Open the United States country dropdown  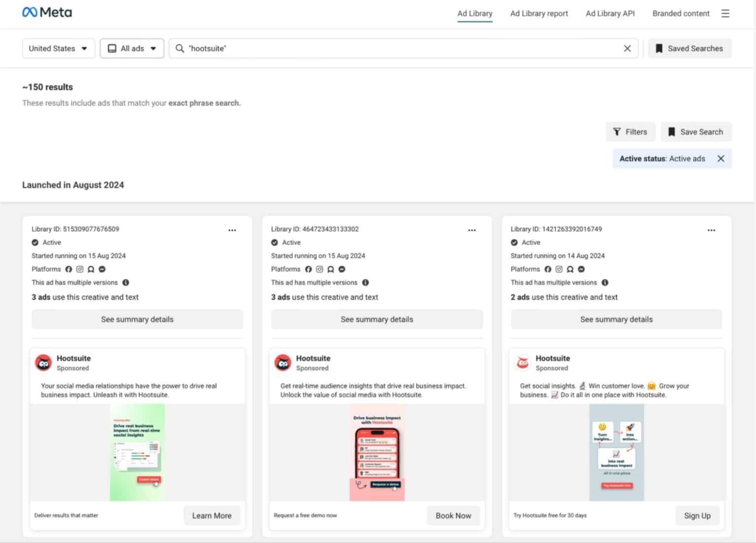point(58,48)
